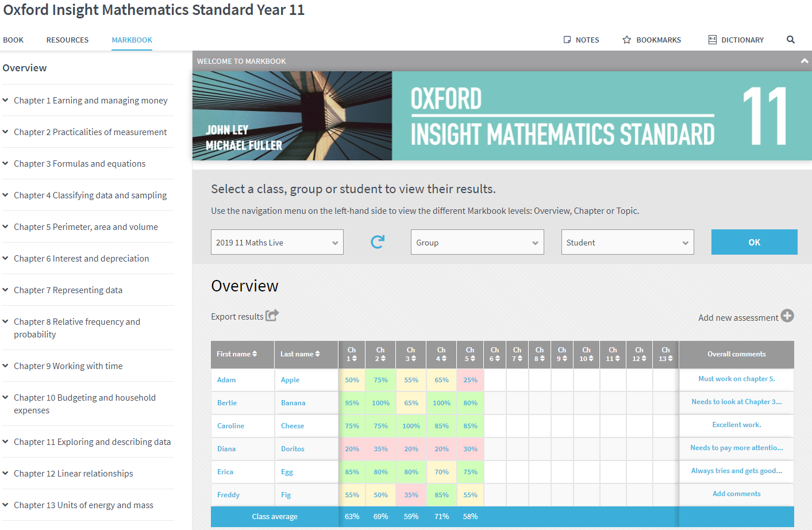Click the Dictionary A-Z icon
The height and width of the screenshot is (530, 812).
pyautogui.click(x=713, y=40)
